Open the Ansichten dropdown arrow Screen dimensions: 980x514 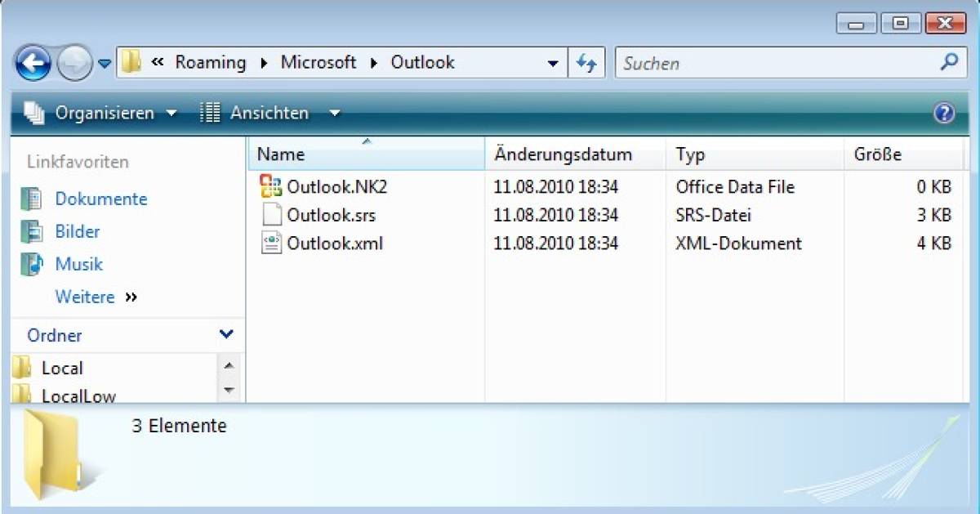click(334, 114)
